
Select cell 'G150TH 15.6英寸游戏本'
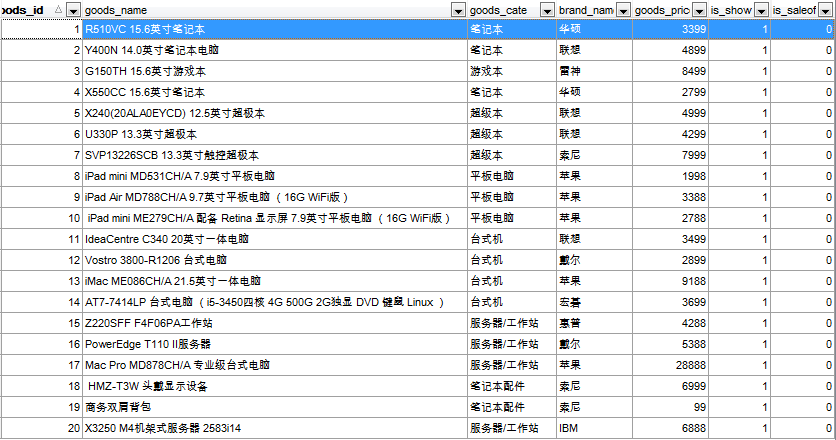[275, 71]
